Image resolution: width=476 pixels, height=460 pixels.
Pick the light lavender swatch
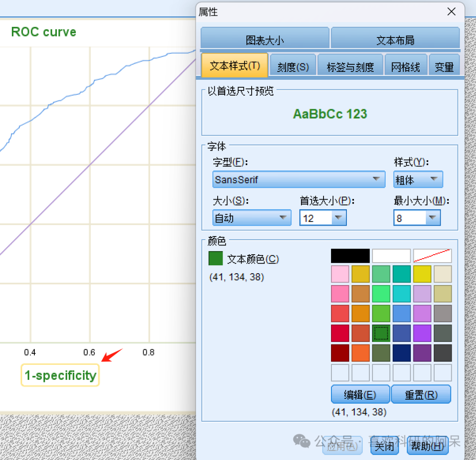point(422,293)
